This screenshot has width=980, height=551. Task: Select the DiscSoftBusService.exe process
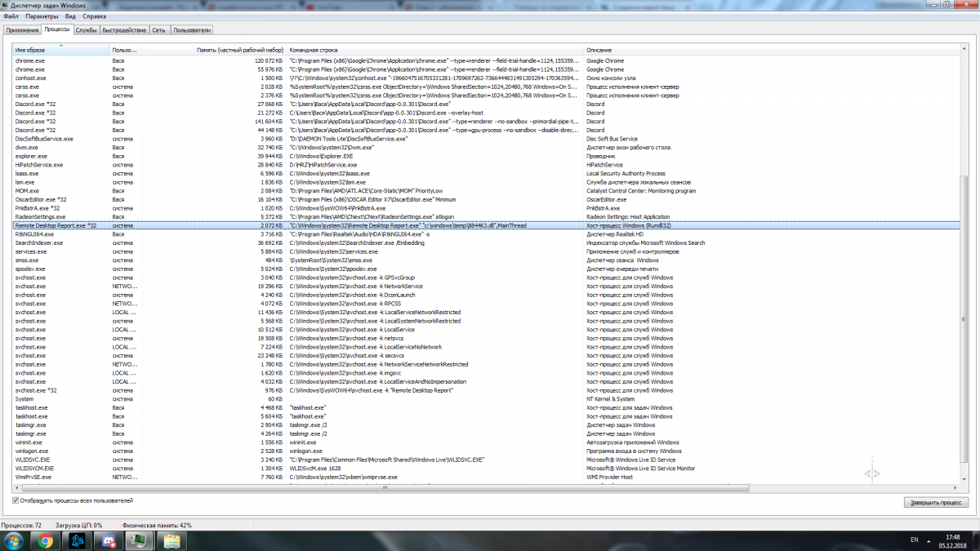click(x=485, y=139)
